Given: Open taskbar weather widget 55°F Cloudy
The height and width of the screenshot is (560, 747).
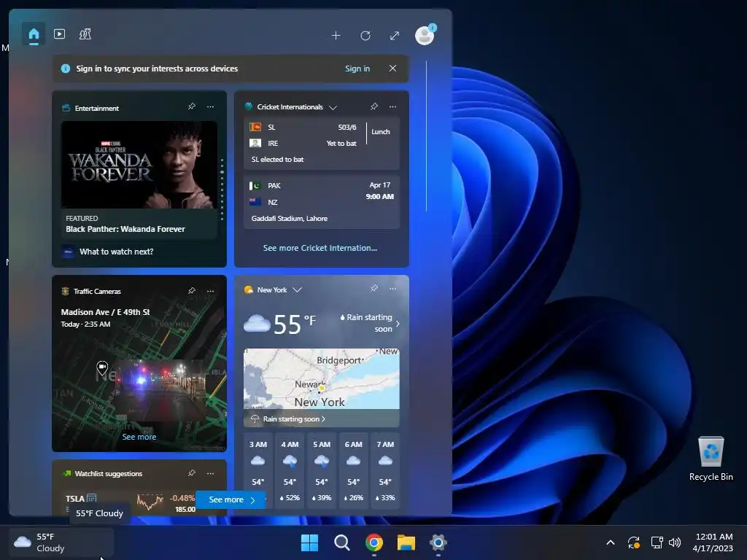Looking at the screenshot, I should point(61,542).
